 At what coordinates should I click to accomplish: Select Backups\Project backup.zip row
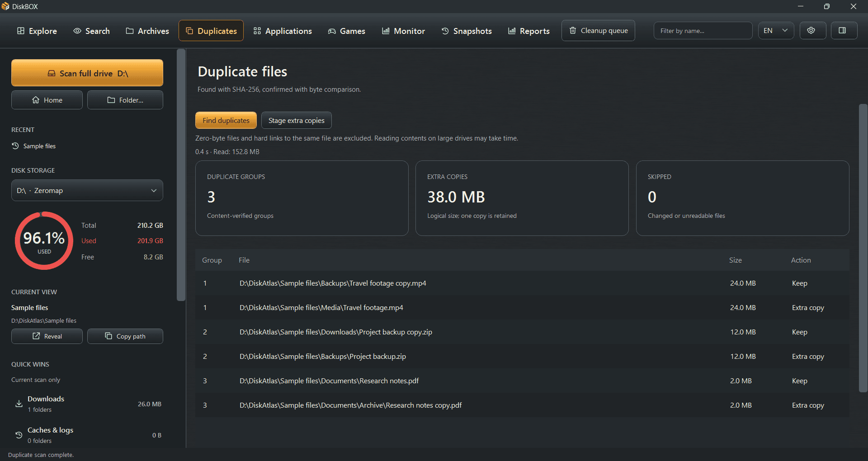coord(522,357)
